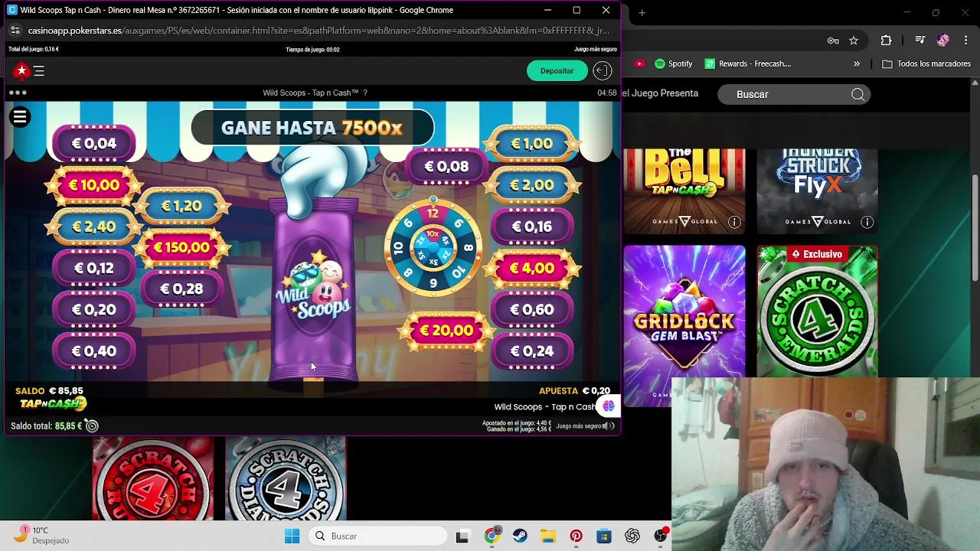Tap the €2,40 prize tile
Screen dimensions: 980x551
[94, 227]
